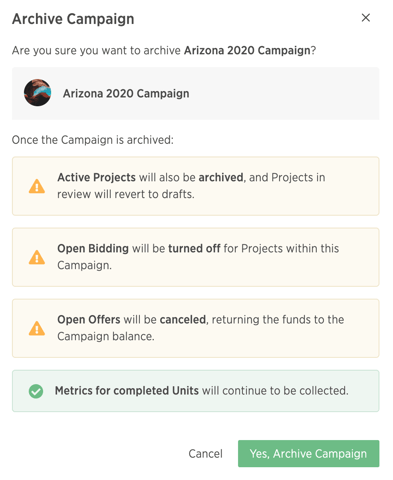Click the Active Projects warning triangle icon
Screen dimensions: 393x480
click(37, 186)
